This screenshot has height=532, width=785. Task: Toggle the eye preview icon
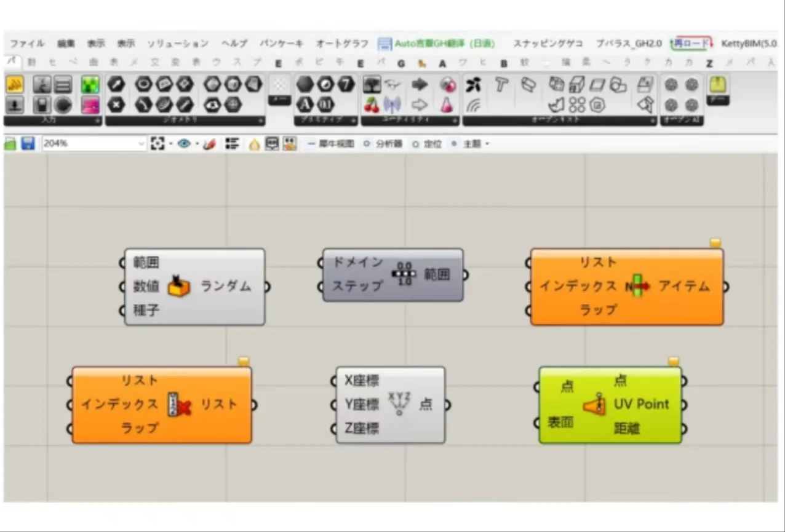[184, 144]
